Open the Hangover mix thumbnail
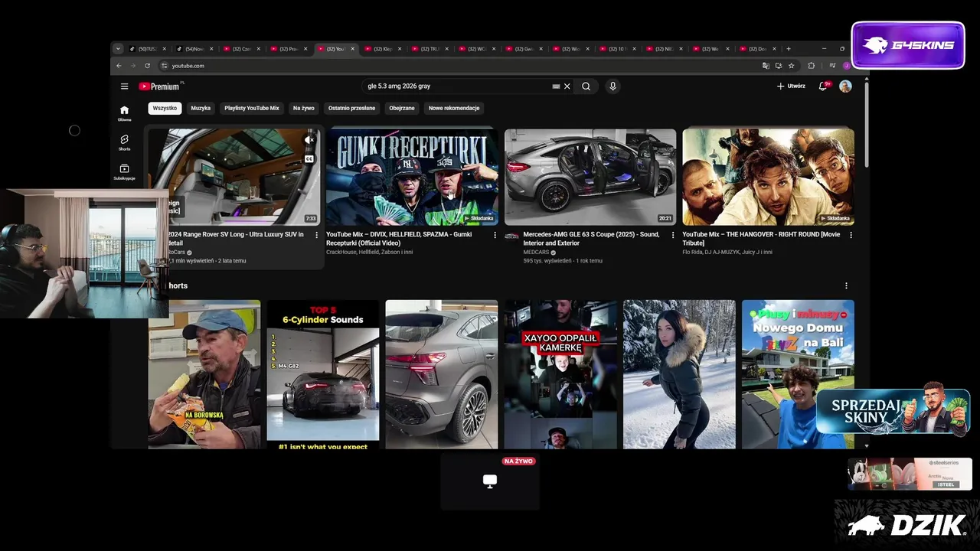Viewport: 980px width, 551px height. tap(768, 177)
